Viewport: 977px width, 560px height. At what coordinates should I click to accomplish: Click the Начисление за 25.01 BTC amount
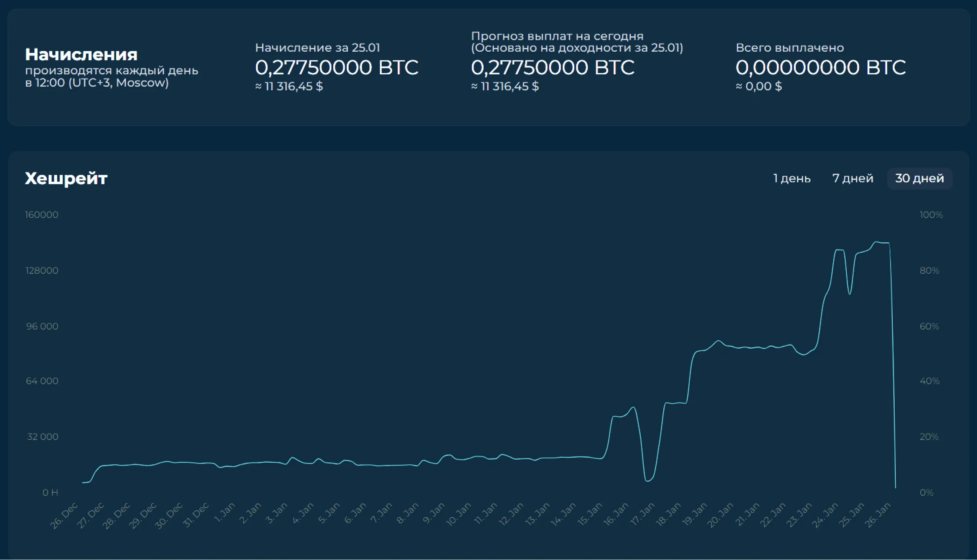click(x=336, y=68)
